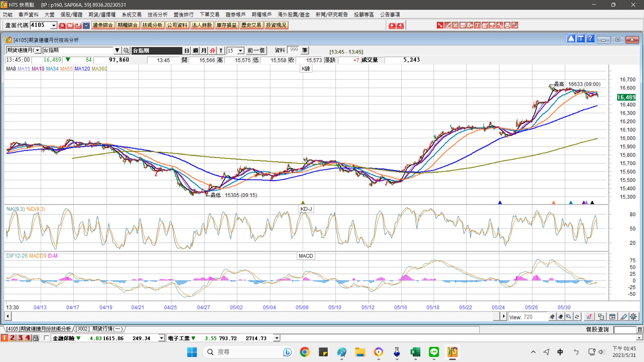Click the red back arrow icon

(392, 25)
